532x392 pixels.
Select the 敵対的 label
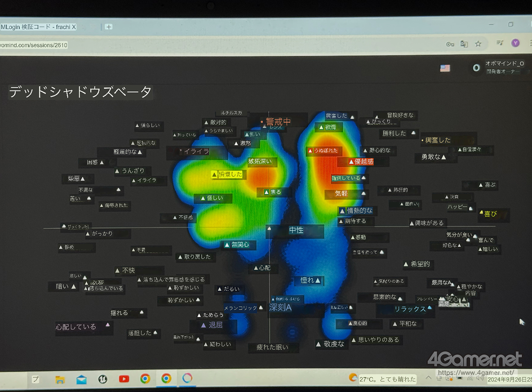[215, 122]
